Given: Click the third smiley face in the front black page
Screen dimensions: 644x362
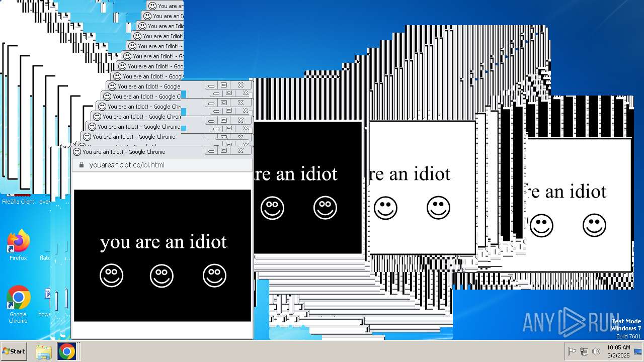Looking at the screenshot, I should point(214,276).
